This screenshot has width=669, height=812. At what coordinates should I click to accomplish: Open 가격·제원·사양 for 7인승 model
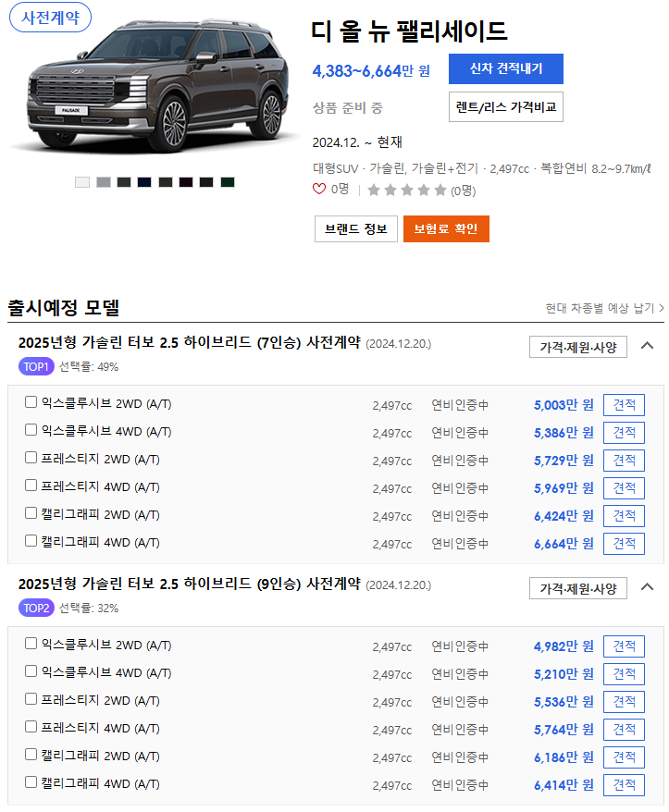click(577, 347)
